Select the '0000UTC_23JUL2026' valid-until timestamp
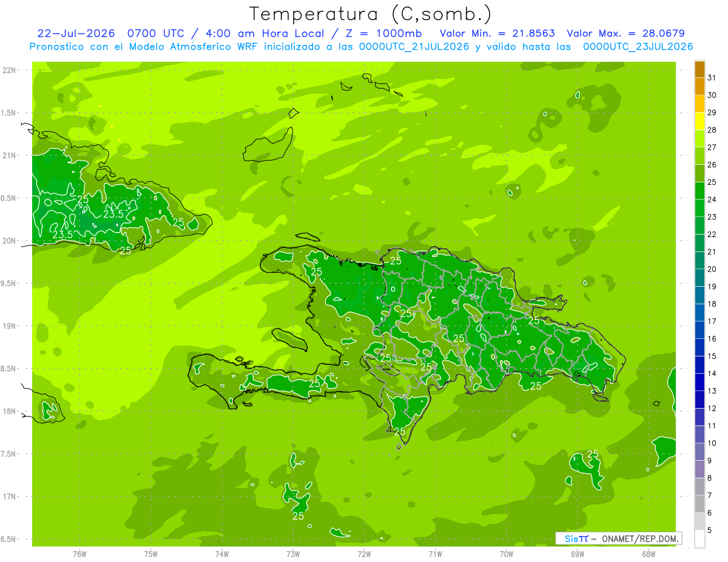728x562 pixels. (x=638, y=47)
